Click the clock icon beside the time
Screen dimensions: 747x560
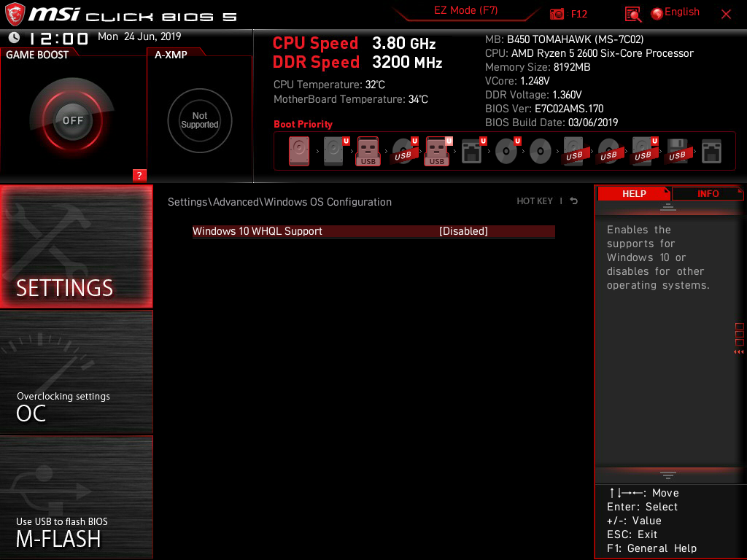click(x=14, y=37)
